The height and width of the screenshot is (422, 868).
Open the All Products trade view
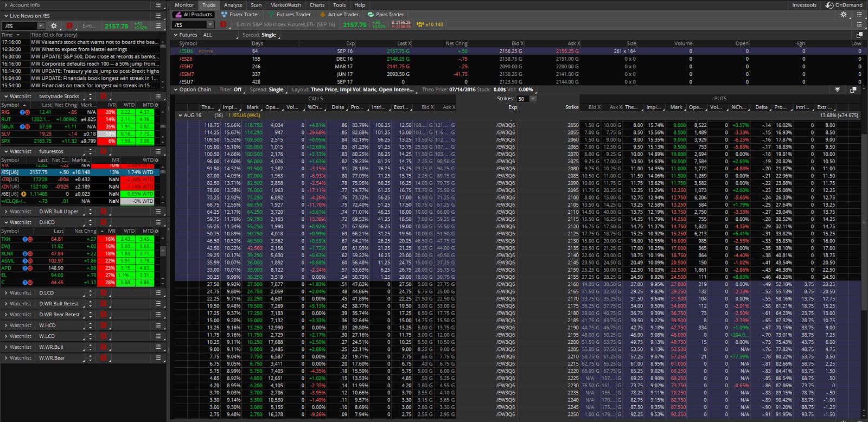click(193, 15)
